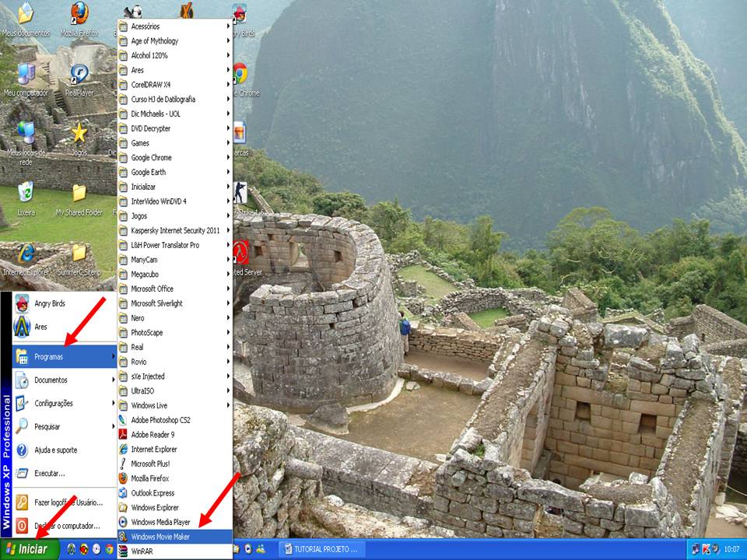Select the Lixeira recycle bin icon
The image size is (747, 560).
click(x=26, y=198)
